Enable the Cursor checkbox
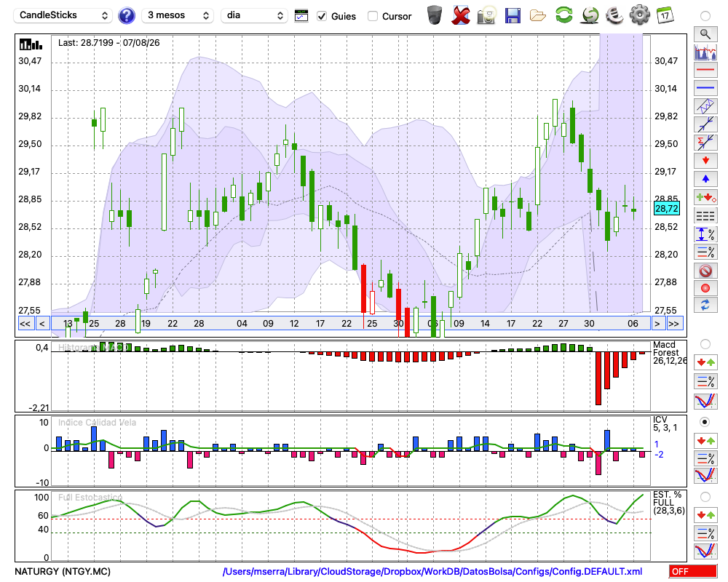The image size is (728, 582). point(372,16)
